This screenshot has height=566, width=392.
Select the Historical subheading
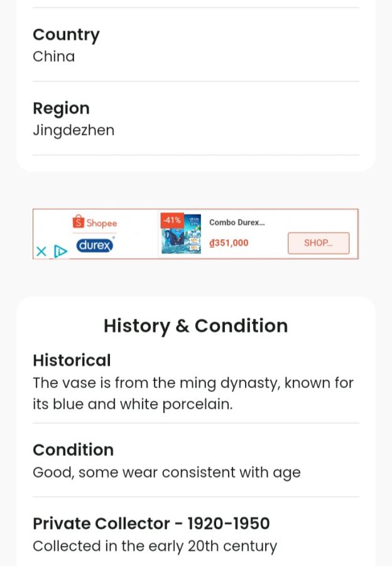click(x=72, y=360)
